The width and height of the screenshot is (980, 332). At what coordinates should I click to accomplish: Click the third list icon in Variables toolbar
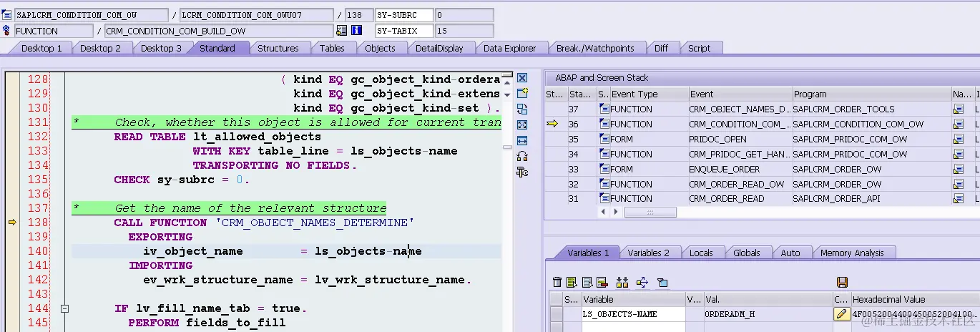click(587, 283)
